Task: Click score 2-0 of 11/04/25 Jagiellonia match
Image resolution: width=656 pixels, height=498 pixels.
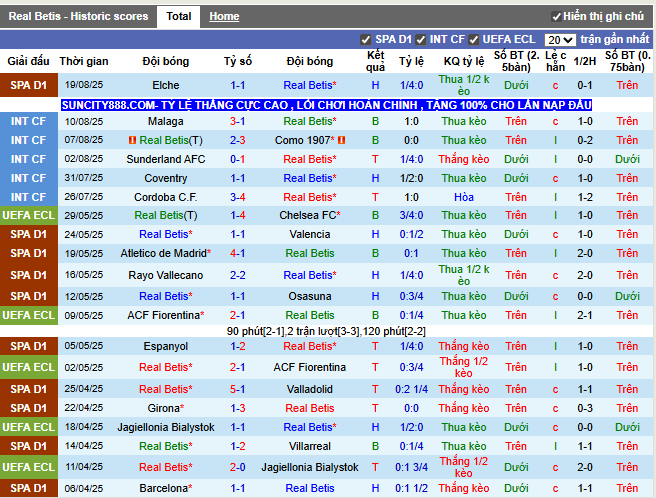Action: pos(238,467)
